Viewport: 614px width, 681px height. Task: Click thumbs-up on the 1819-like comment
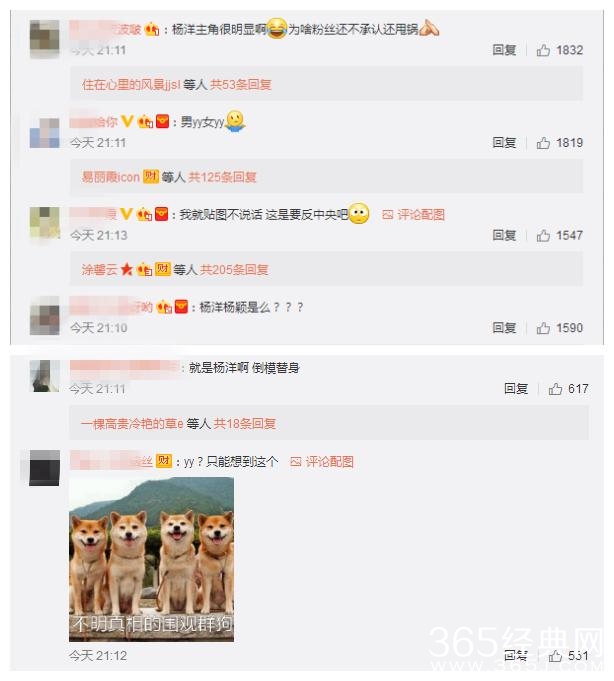(x=543, y=143)
